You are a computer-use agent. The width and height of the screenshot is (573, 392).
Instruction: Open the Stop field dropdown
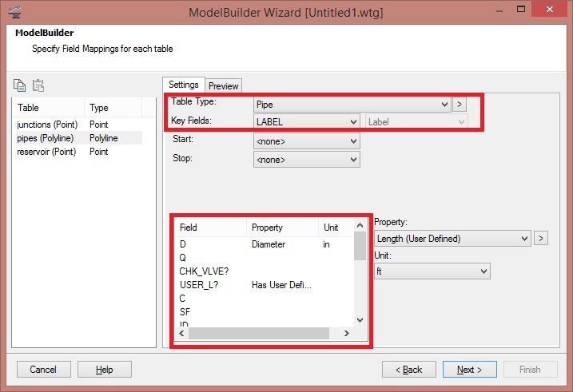pos(307,160)
